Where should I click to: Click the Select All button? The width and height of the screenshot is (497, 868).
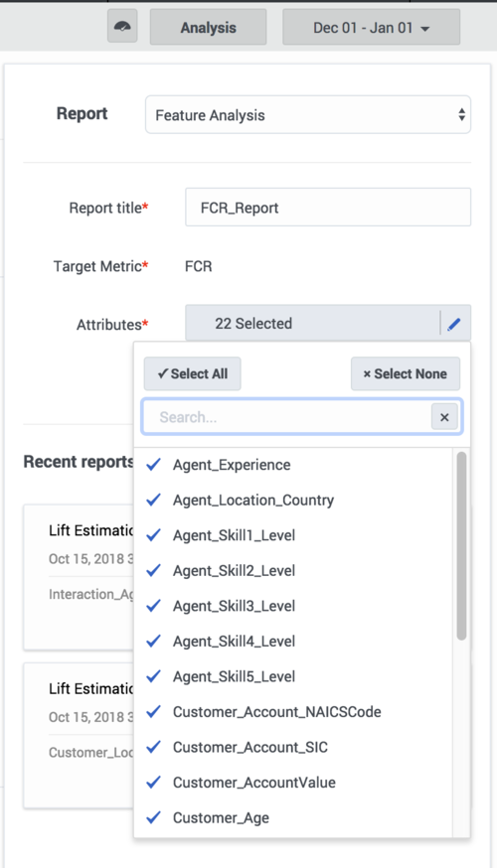pos(192,373)
